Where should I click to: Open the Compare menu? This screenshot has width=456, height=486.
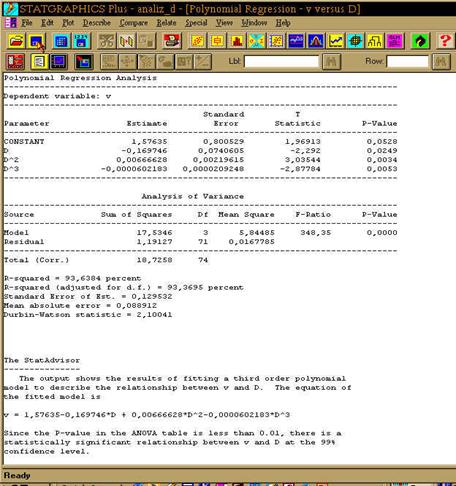tap(134, 23)
